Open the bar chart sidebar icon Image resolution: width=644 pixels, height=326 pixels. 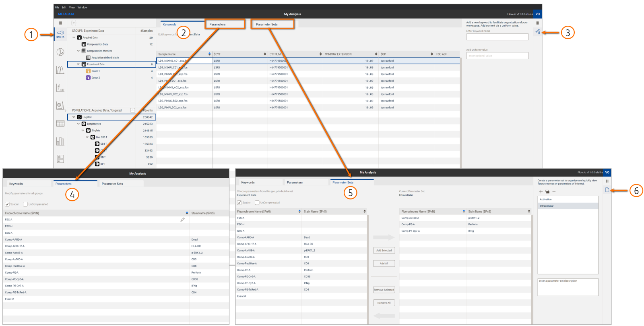[x=60, y=141]
